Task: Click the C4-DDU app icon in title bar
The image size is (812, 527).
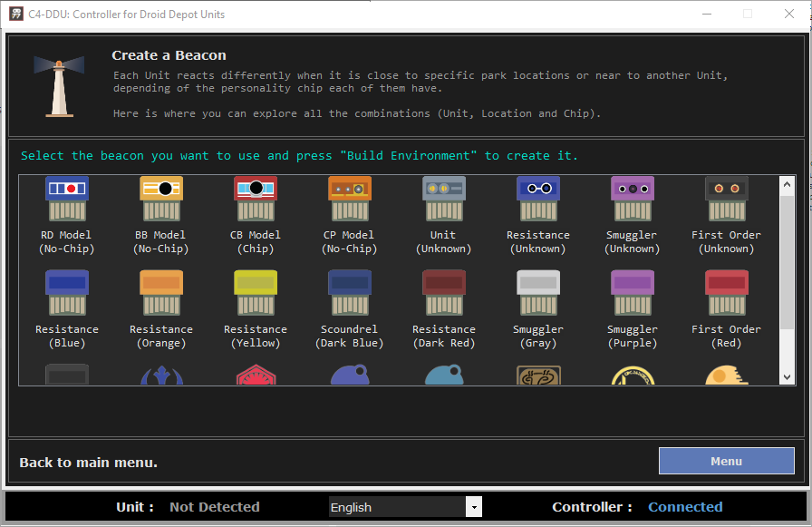Action: pos(16,14)
